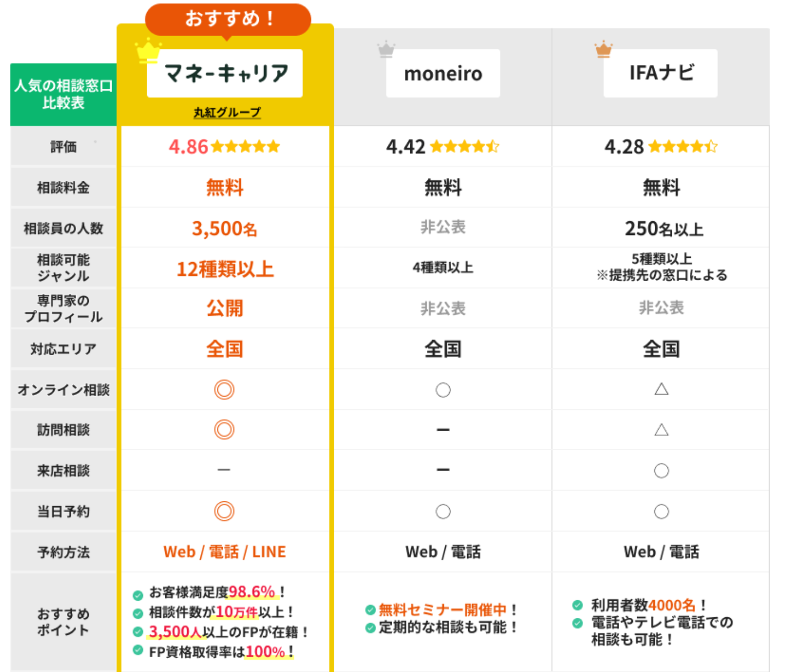Click moneiro circle in 当日予約 row
The width and height of the screenshot is (786, 672).
coord(443,511)
